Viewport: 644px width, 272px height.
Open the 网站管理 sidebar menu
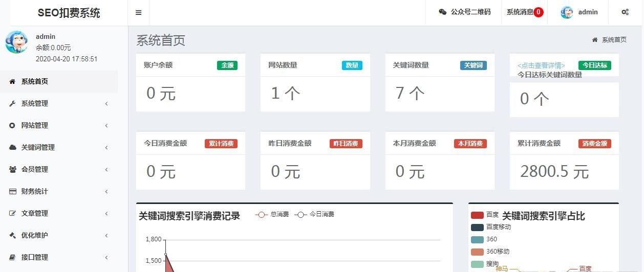tap(59, 125)
